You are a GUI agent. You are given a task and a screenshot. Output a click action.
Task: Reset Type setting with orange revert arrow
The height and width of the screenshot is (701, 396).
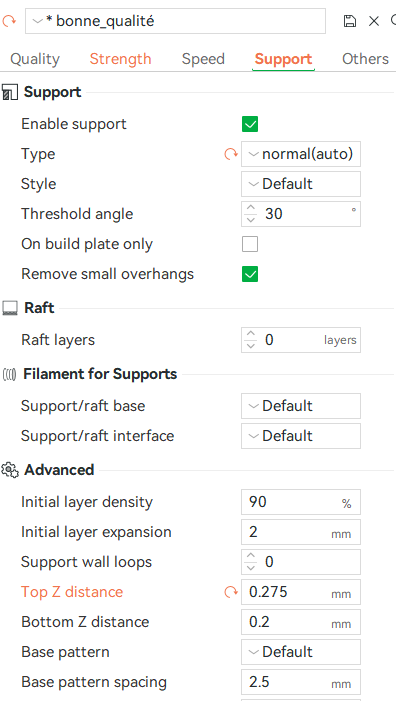pos(231,154)
